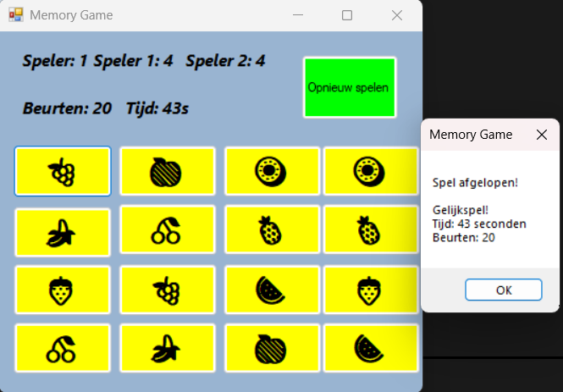Click the main window's 'Memory Game' title
Screen dimensions: 563x392
click(x=71, y=15)
